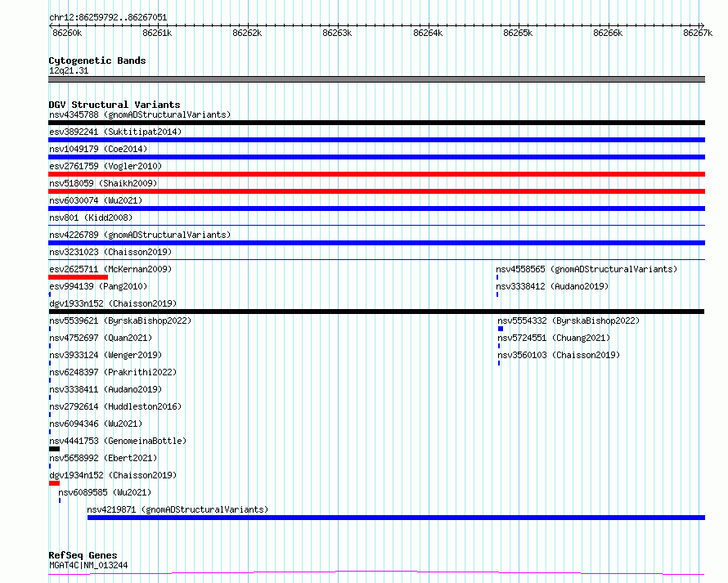728x583 pixels.
Task: Open variant nsv4558565 (gnomADStructuralVariants)
Action: pyautogui.click(x=586, y=269)
